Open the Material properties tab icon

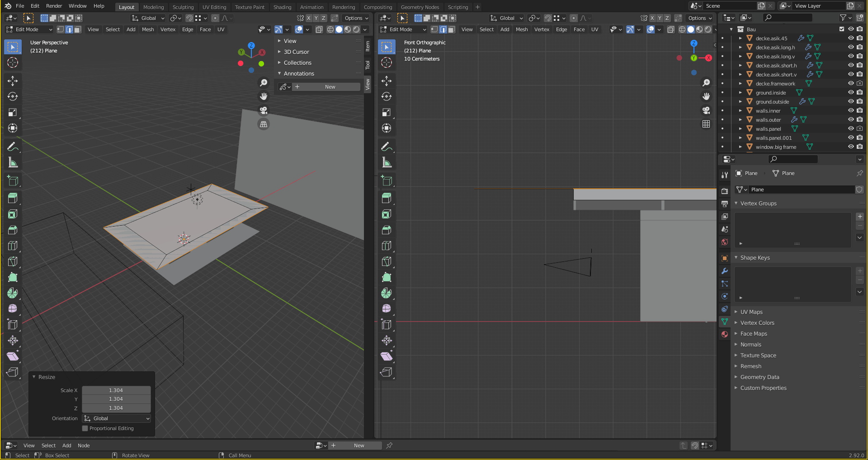725,334
